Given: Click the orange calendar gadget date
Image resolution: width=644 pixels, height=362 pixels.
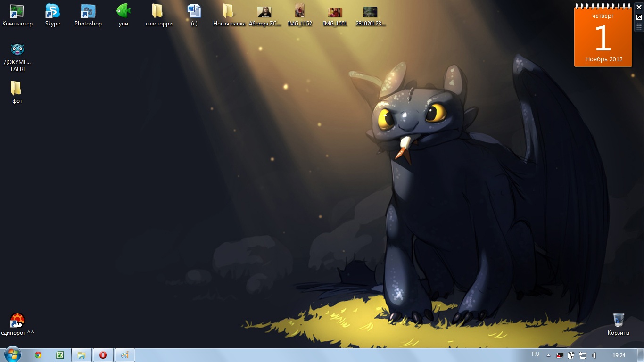Looking at the screenshot, I should [603, 38].
